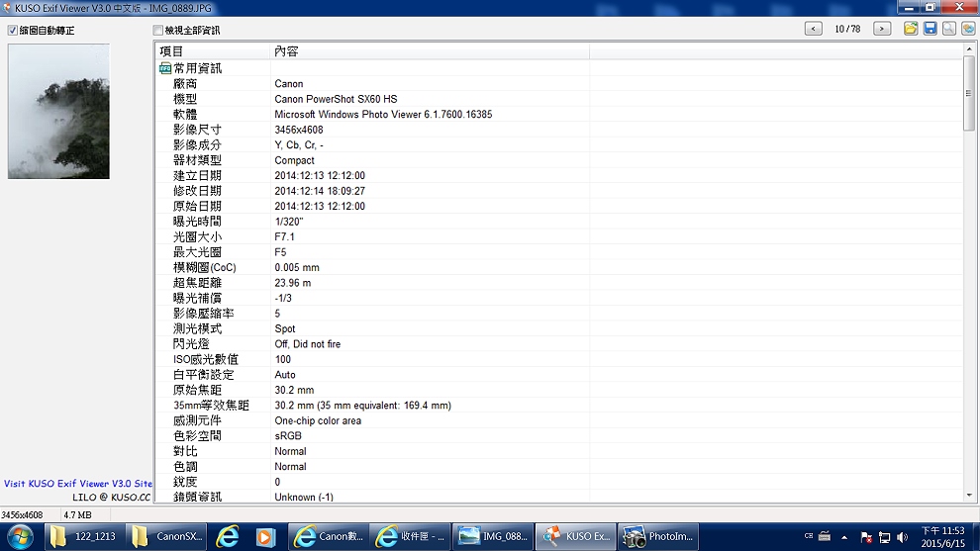Switch to 收件匣 IE window in taskbar

coord(410,536)
